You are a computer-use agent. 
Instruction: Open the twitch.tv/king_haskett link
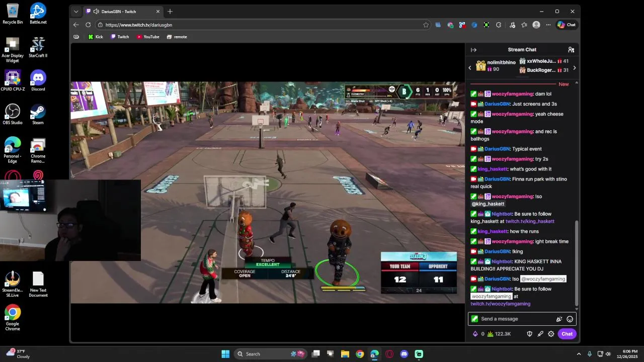pos(530,221)
